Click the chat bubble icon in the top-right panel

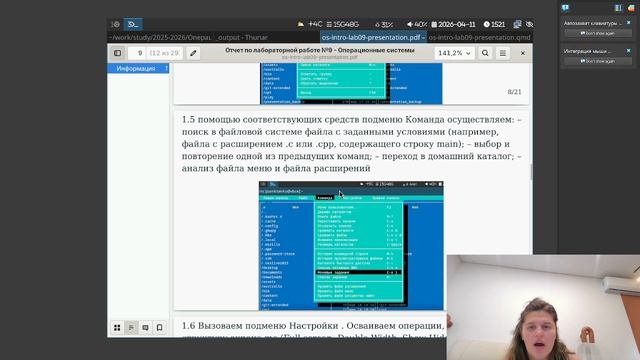pyautogui.click(x=565, y=7)
